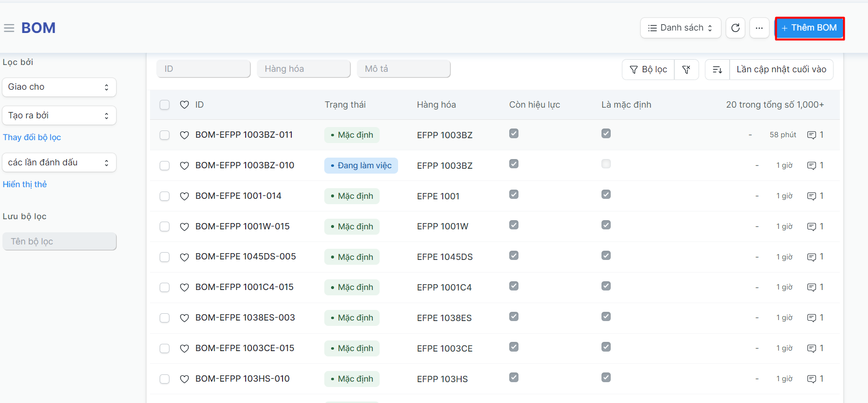Check the select-all checkbox in header
This screenshot has height=403, width=868.
point(165,105)
